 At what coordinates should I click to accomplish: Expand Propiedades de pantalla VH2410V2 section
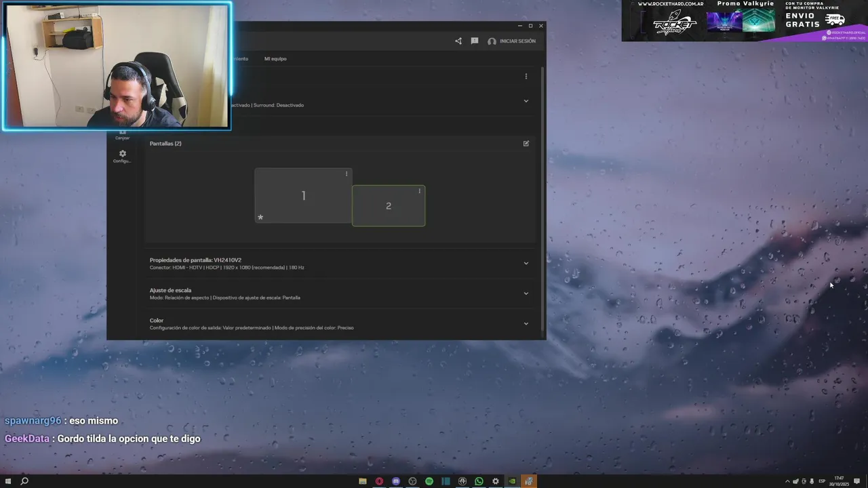click(x=526, y=263)
